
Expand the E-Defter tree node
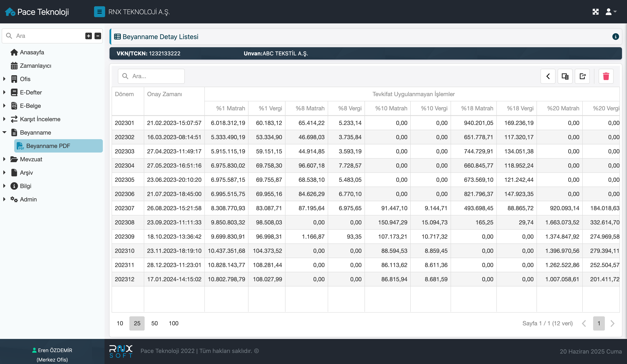(x=4, y=92)
